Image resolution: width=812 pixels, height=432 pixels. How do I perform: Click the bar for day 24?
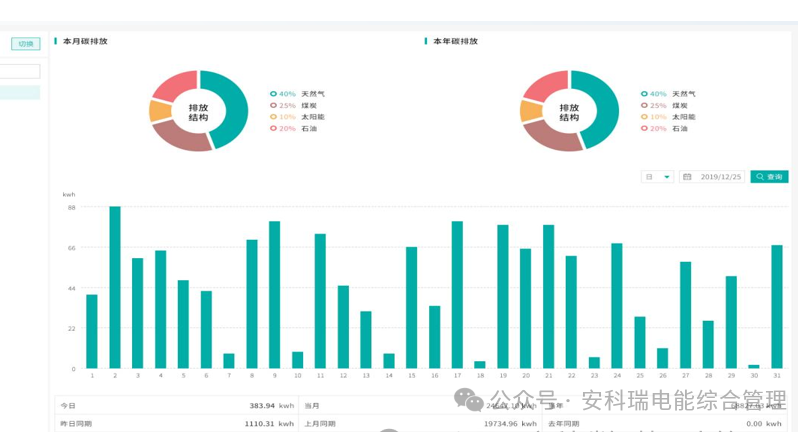[617, 306]
